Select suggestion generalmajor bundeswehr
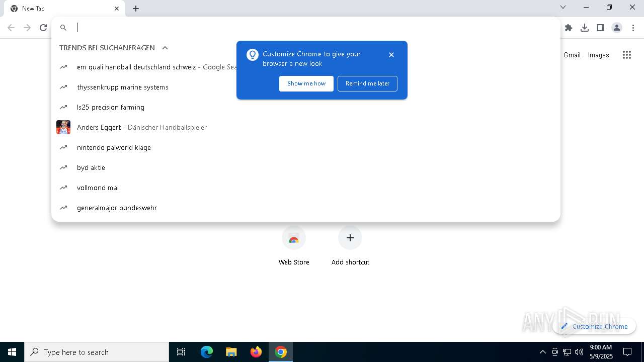644x362 pixels. pos(306,208)
